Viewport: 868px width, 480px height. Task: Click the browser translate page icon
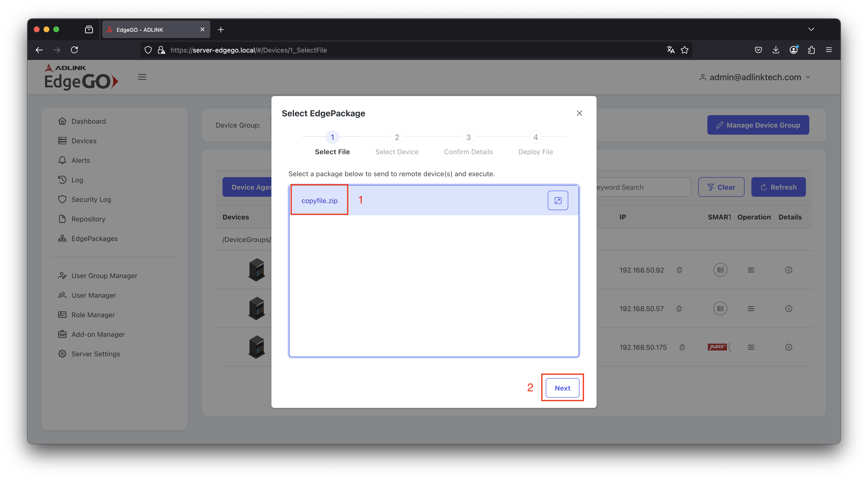click(x=670, y=50)
